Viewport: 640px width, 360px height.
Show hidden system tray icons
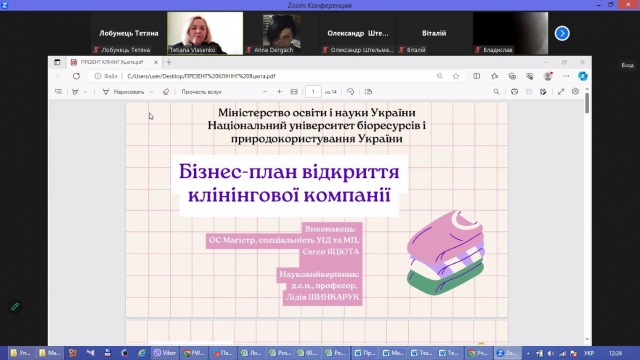528,353
